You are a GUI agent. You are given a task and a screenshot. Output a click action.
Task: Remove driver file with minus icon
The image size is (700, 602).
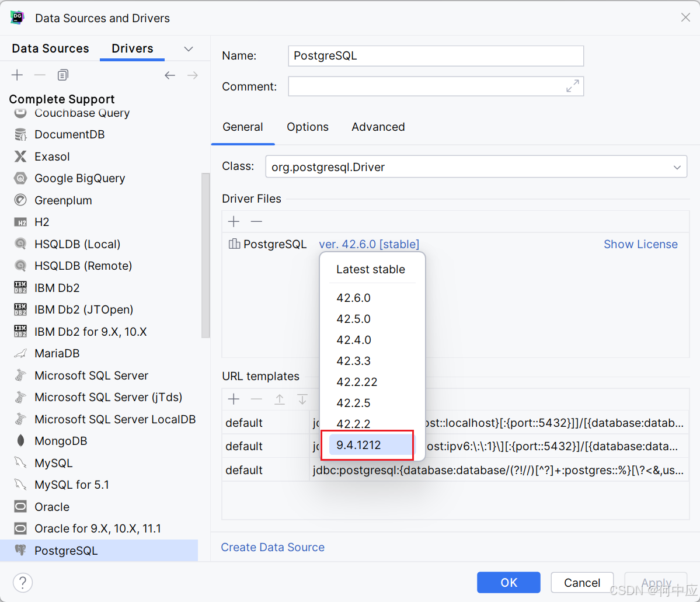[x=256, y=221]
